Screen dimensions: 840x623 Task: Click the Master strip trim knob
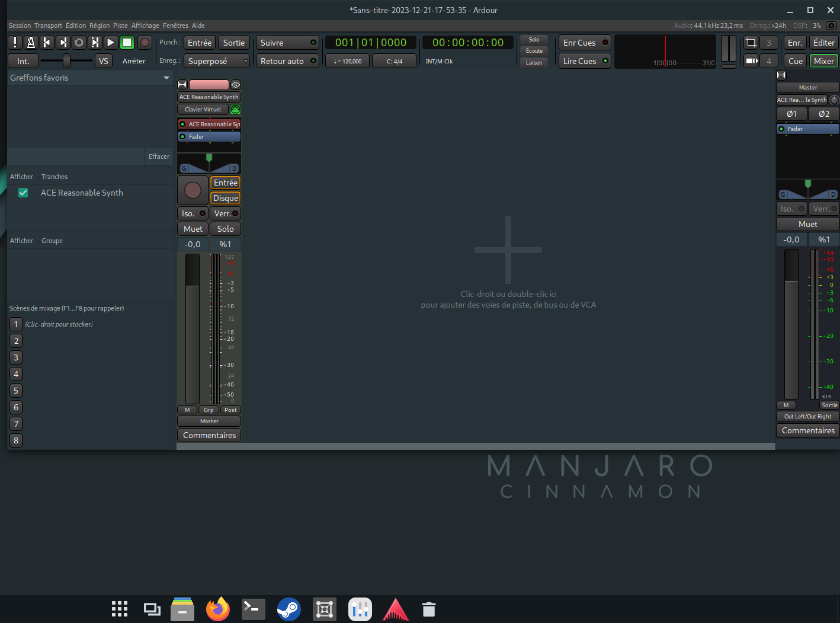click(x=834, y=100)
